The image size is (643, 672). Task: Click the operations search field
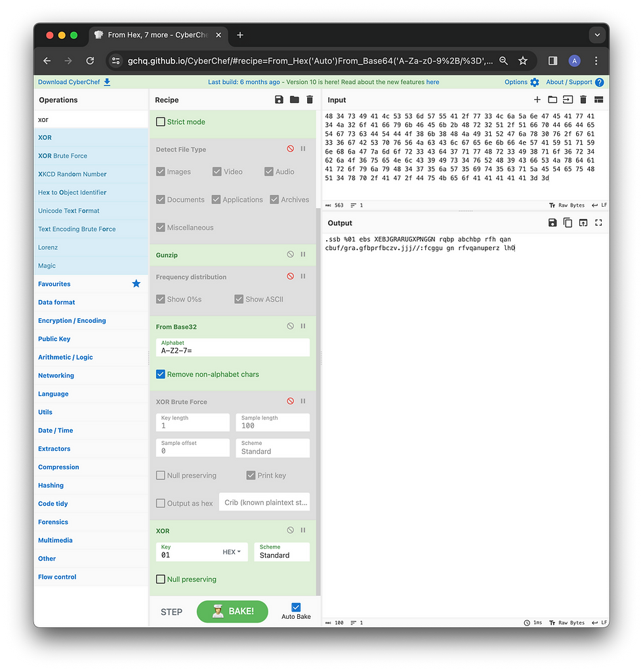click(91, 119)
